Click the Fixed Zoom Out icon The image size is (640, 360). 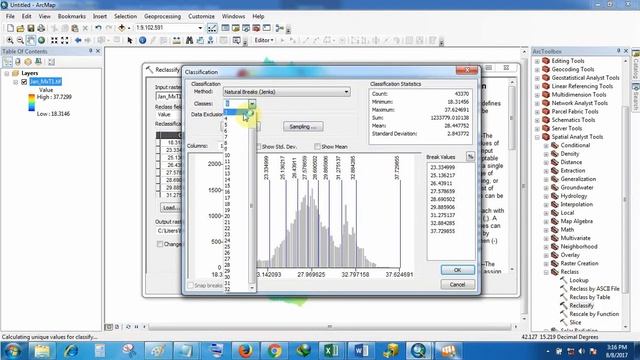click(64, 40)
